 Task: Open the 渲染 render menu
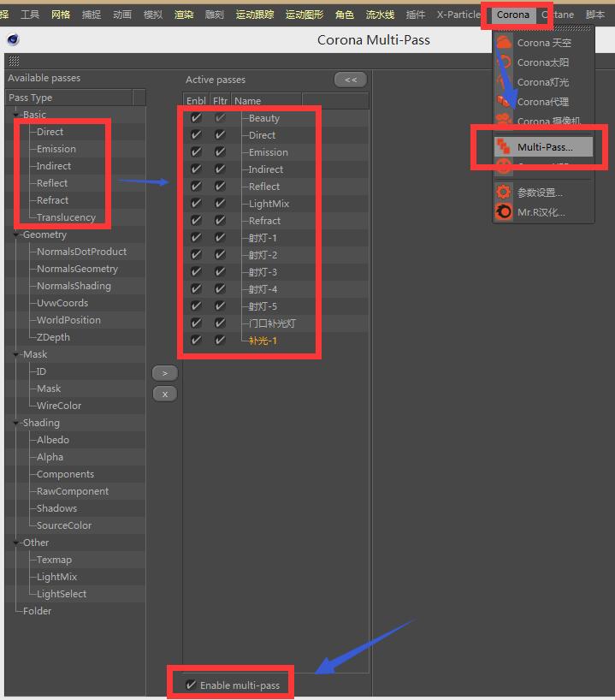[184, 15]
